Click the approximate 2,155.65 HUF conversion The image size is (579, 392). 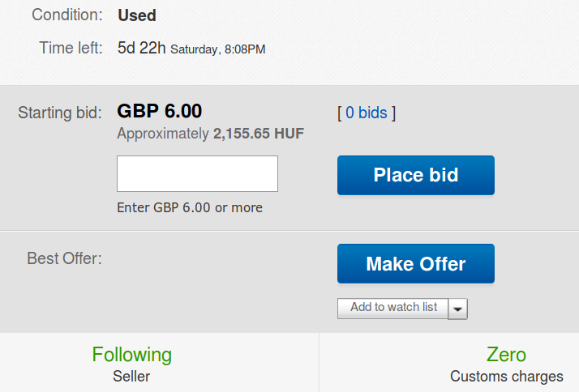pos(211,133)
